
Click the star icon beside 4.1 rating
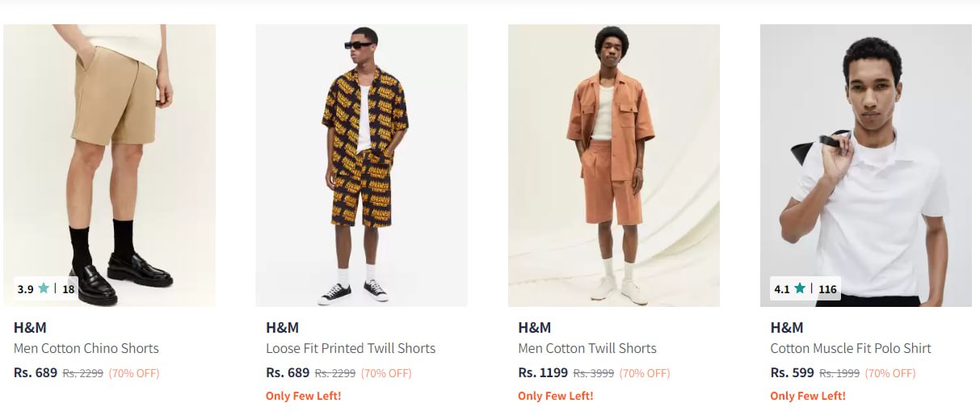(800, 288)
